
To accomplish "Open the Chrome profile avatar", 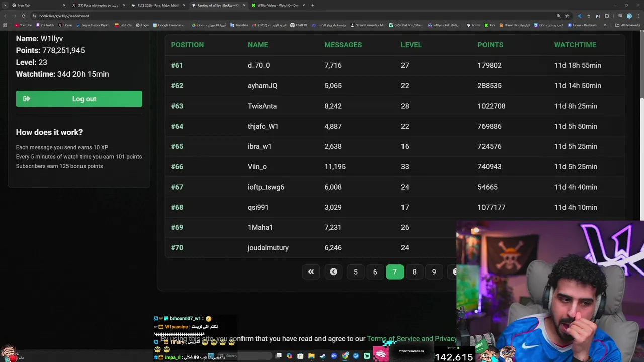I will click(629, 16).
